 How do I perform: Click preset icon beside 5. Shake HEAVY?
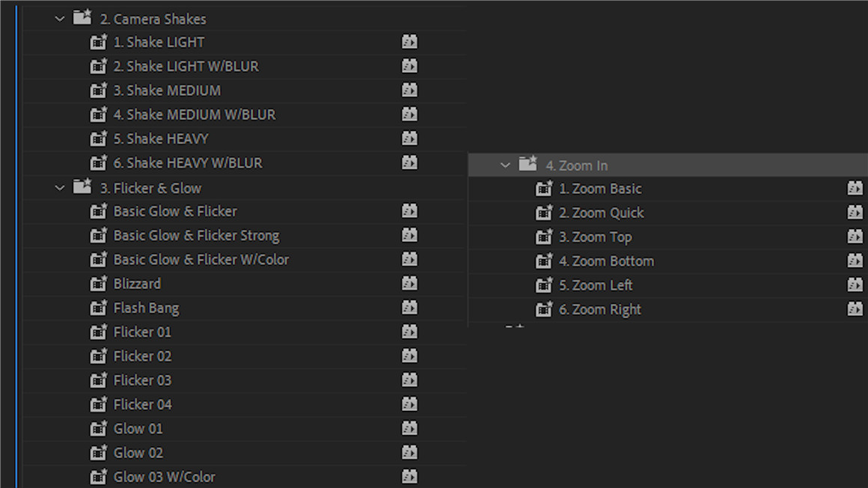[98, 138]
